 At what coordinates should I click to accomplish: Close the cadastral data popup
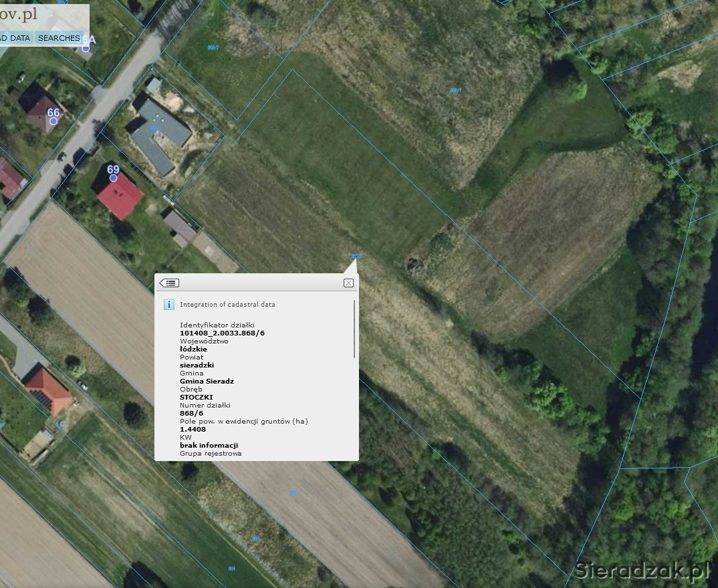click(x=348, y=283)
